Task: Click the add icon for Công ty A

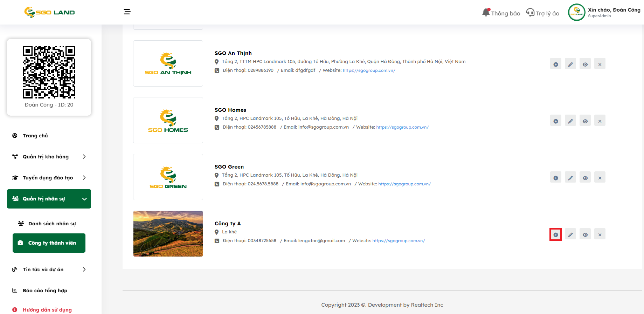Action: (x=555, y=234)
